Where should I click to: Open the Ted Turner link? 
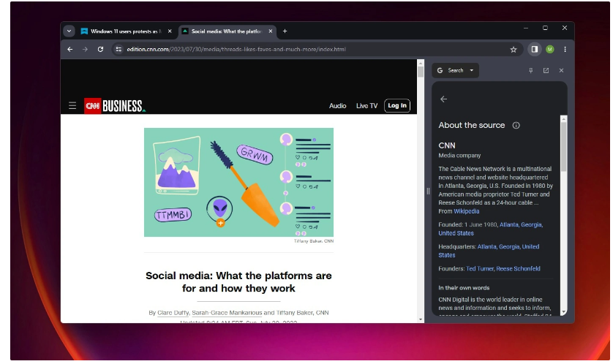pos(480,269)
